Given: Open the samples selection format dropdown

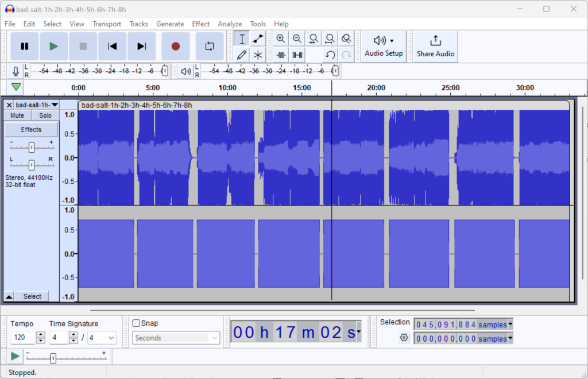Looking at the screenshot, I should [510, 324].
